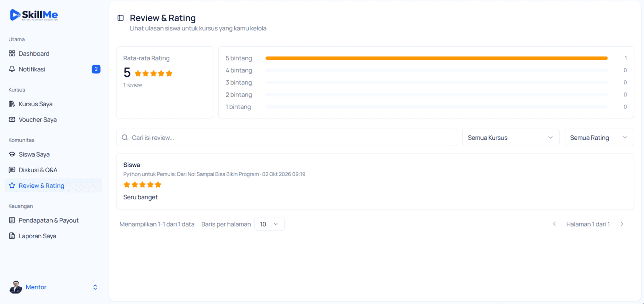
Task: Click the average rating stars next to 5
Action: tap(153, 73)
